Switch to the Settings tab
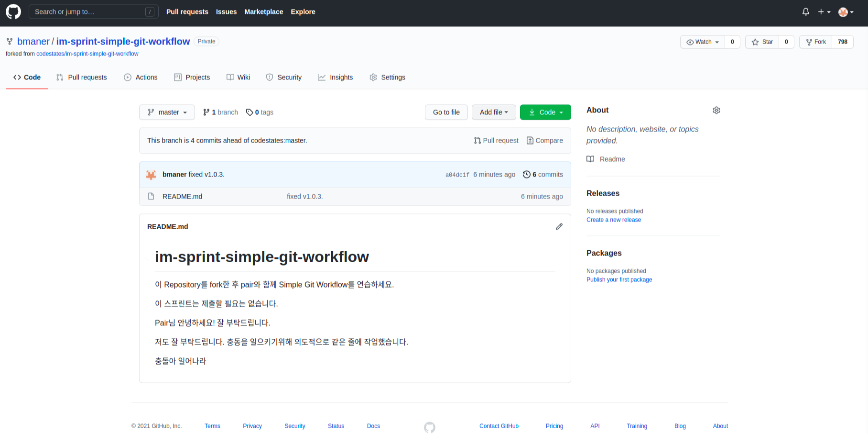 click(x=387, y=77)
